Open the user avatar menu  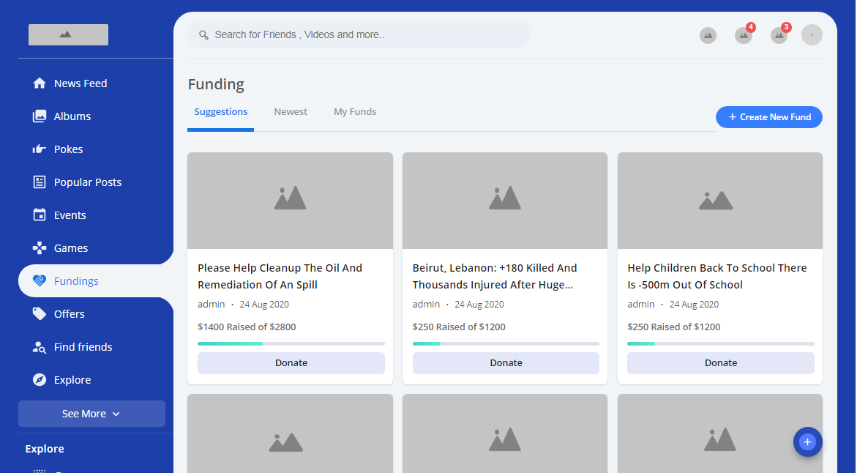(x=812, y=35)
